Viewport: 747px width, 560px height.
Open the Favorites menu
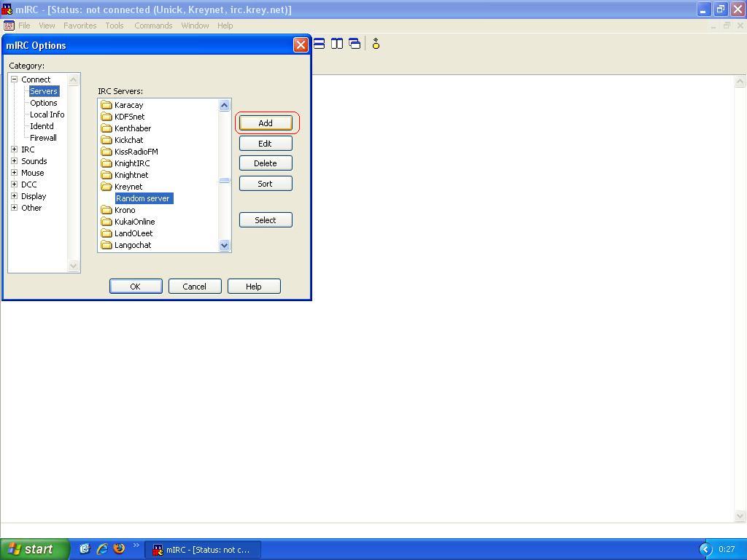pyautogui.click(x=80, y=26)
